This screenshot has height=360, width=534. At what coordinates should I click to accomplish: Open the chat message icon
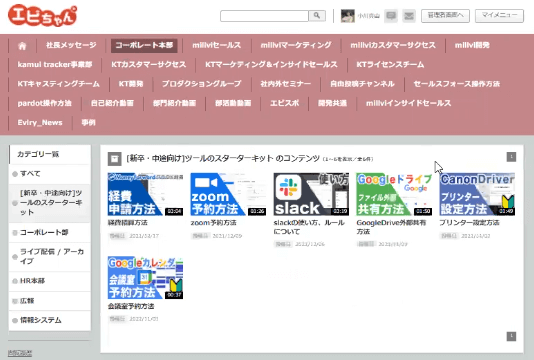click(391, 16)
